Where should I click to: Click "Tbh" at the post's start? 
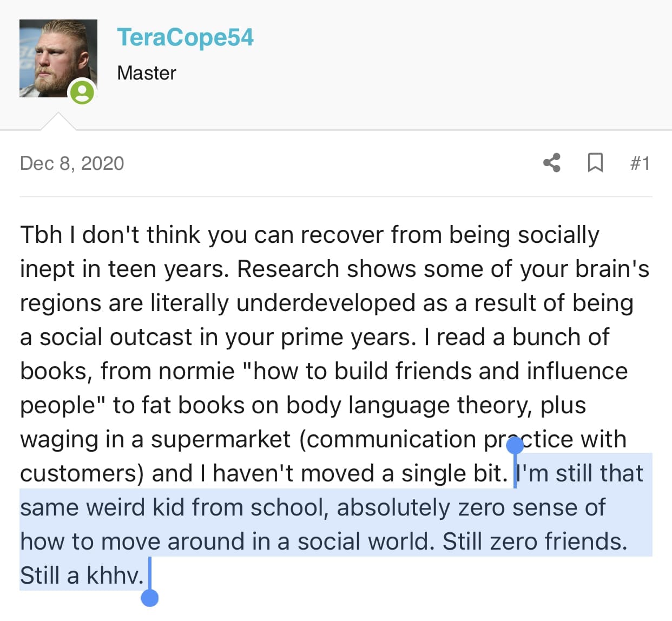point(41,235)
